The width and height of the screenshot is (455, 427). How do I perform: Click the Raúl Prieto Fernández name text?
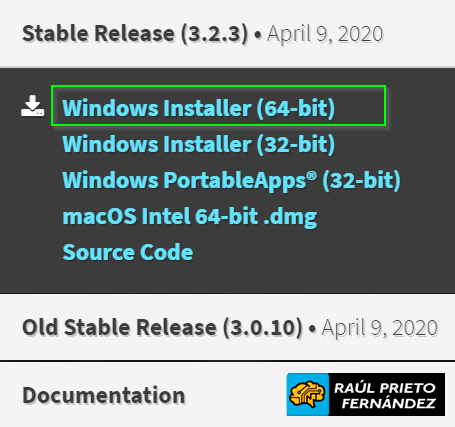387,396
